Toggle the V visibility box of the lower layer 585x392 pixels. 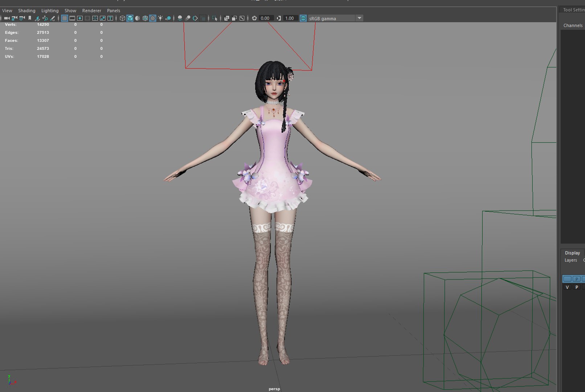coord(567,287)
